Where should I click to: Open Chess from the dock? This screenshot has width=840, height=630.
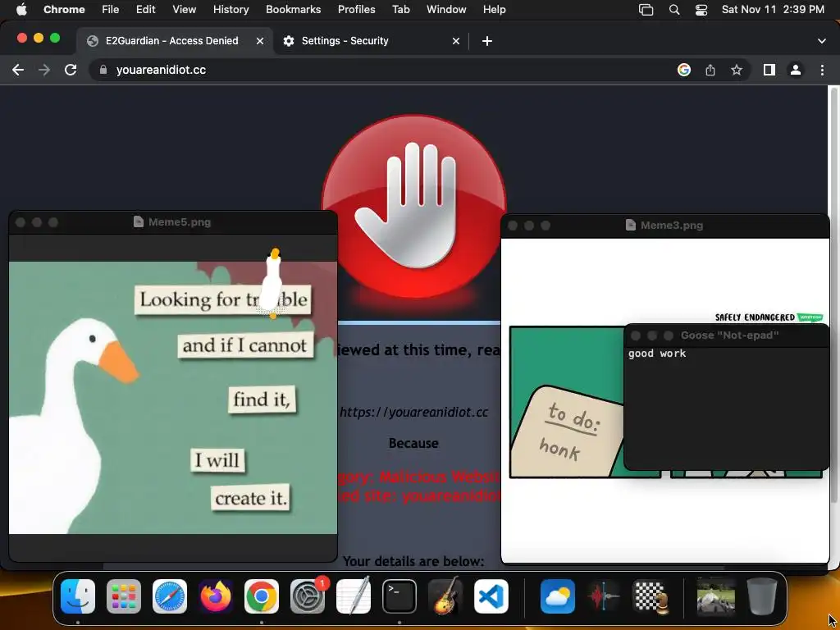(650, 596)
